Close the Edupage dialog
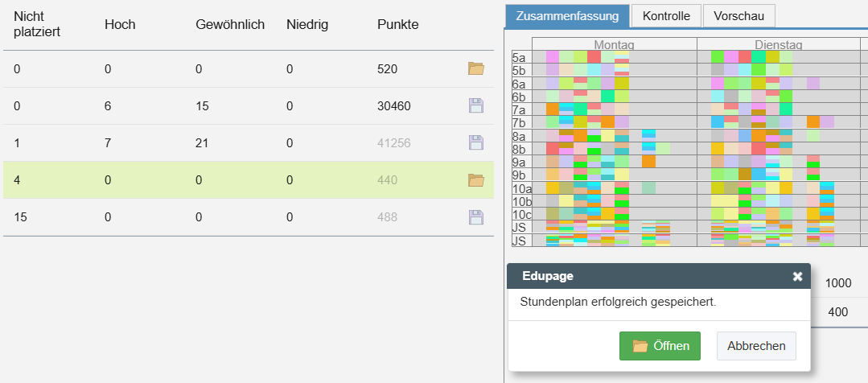 tap(797, 276)
